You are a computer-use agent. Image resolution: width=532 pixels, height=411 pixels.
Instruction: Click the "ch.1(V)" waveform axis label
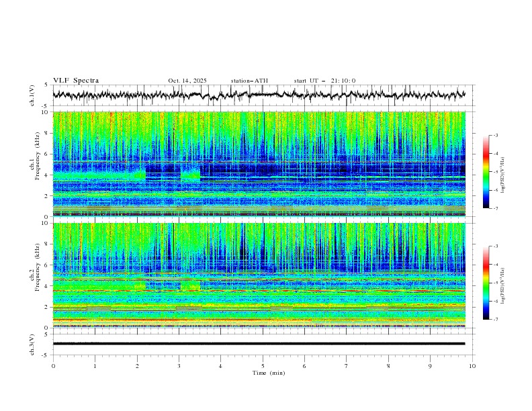(x=32, y=95)
